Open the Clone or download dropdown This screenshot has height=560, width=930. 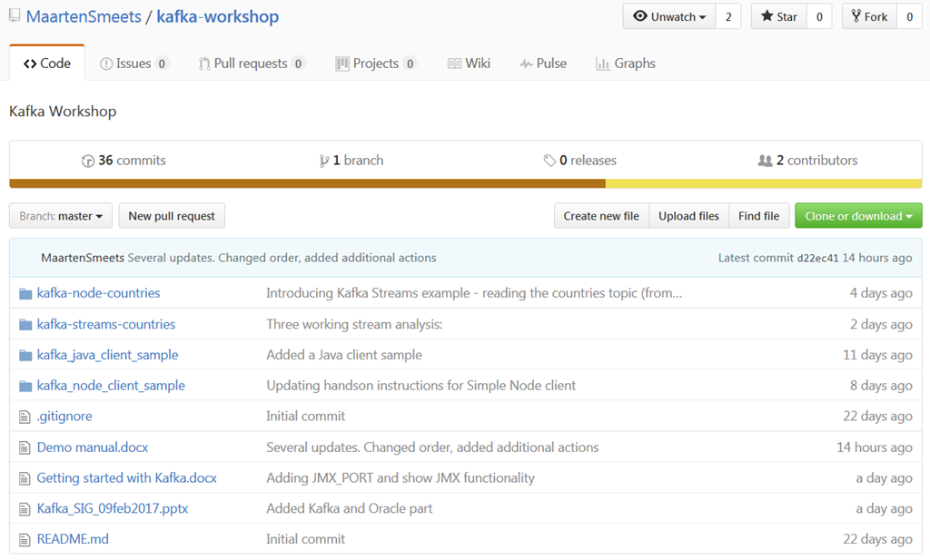pos(858,216)
